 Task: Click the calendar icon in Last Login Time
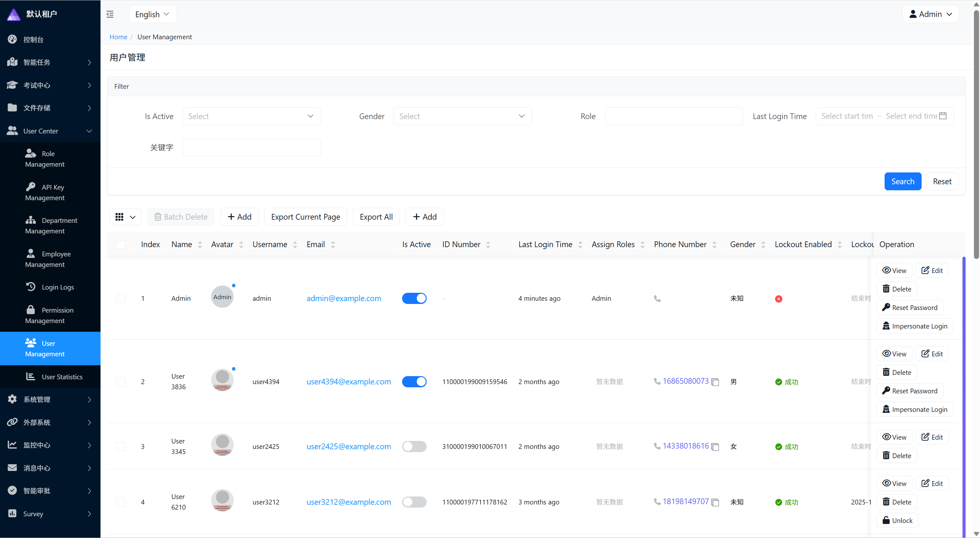(x=943, y=116)
